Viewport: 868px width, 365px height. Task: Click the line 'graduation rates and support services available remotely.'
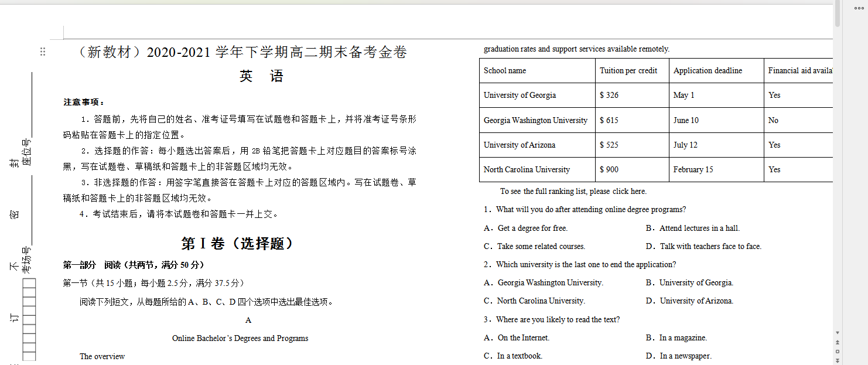coord(576,49)
